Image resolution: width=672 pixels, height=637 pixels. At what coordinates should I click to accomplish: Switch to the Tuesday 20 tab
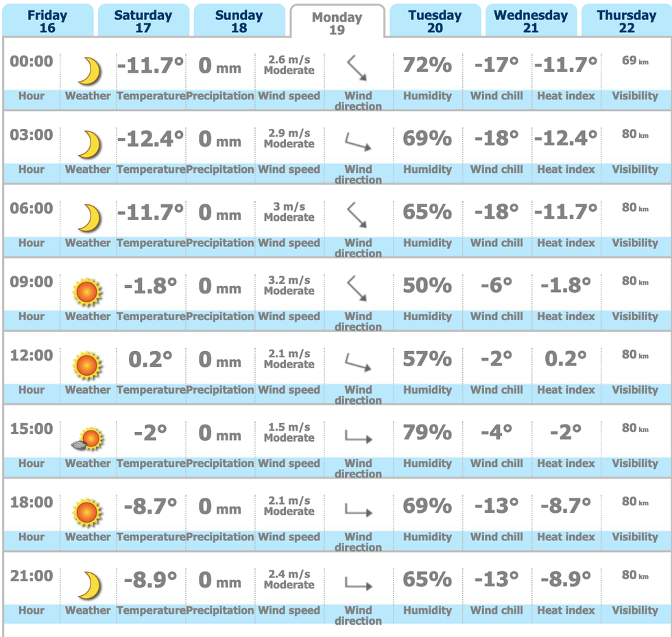435,20
